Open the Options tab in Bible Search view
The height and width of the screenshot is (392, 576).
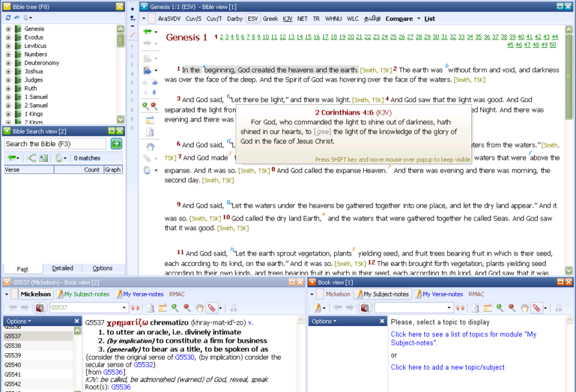[102, 268]
